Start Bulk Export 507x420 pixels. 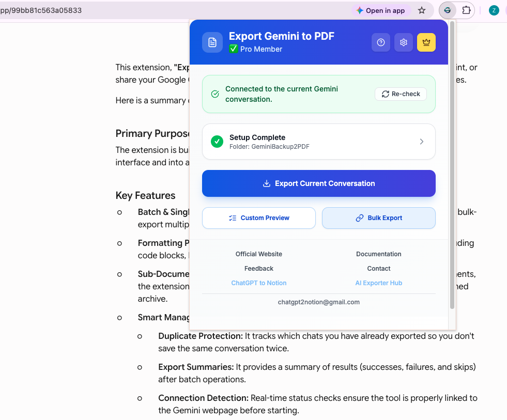tap(379, 218)
